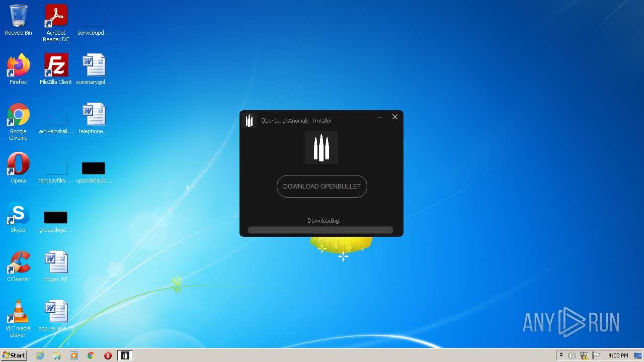Close the Openbullet Anomaly installer window
This screenshot has height=362, width=644.
395,117
